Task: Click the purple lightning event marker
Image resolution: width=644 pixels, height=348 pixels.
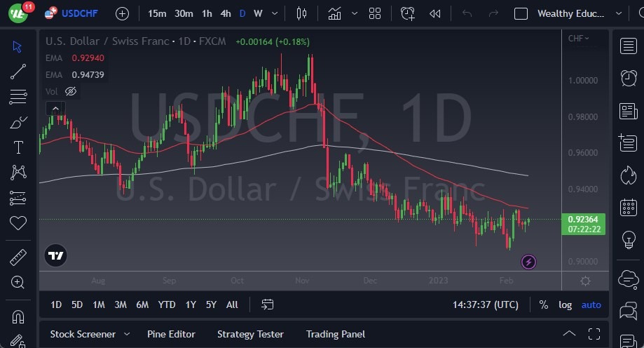Action: pyautogui.click(x=528, y=262)
